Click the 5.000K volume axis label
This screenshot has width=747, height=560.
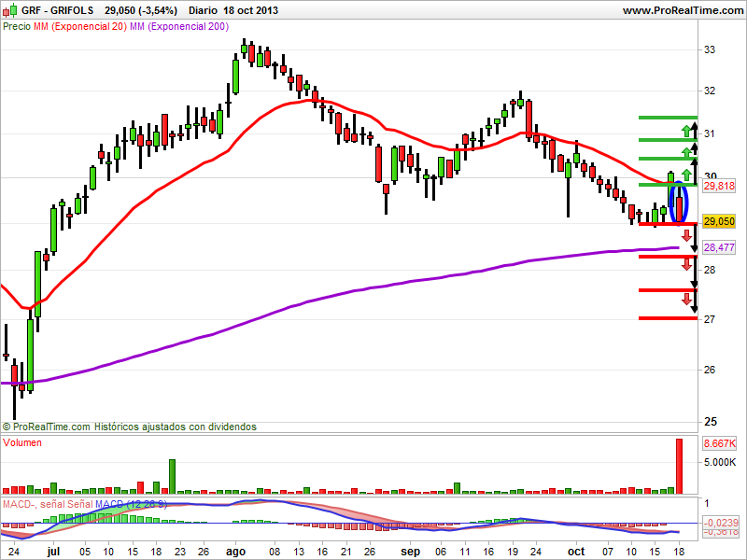tap(719, 462)
